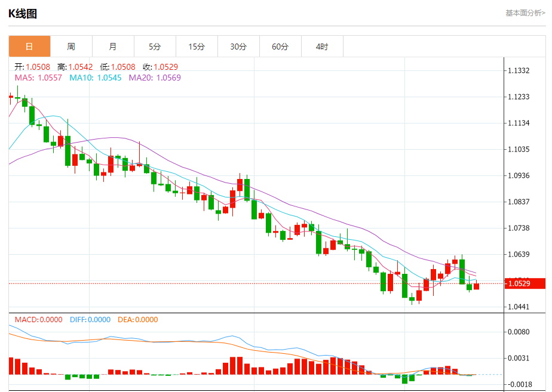Click the red 1.0529 current price tag
The image size is (552, 392).
525,283
